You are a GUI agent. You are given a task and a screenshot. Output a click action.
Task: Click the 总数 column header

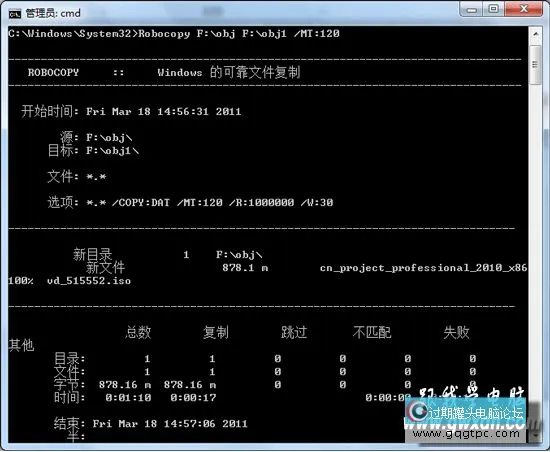pos(138,332)
